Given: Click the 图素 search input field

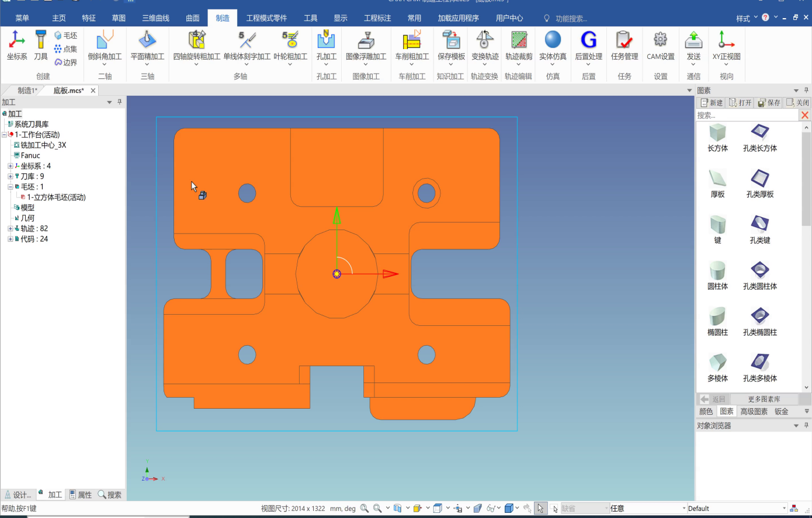Looking at the screenshot, I should [x=747, y=116].
